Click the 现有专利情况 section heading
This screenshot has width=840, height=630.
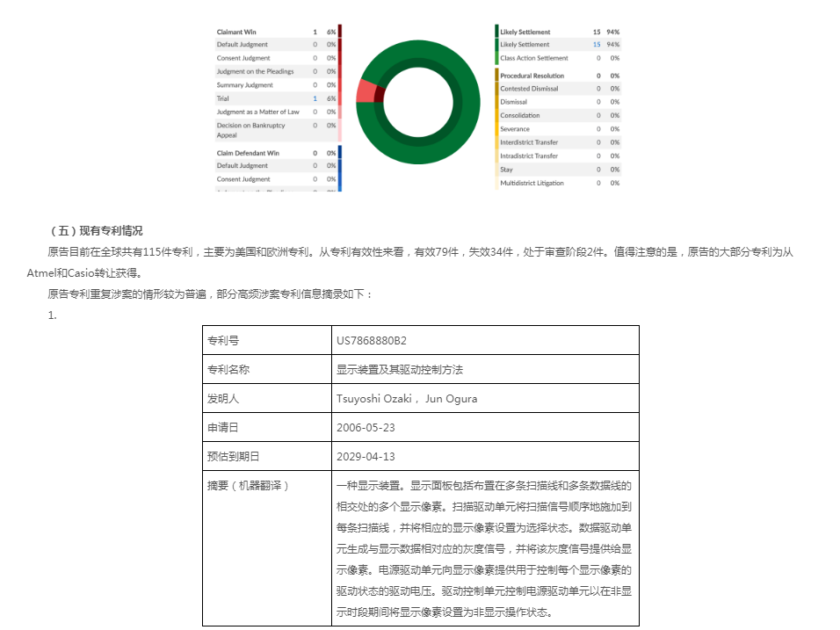[x=98, y=231]
